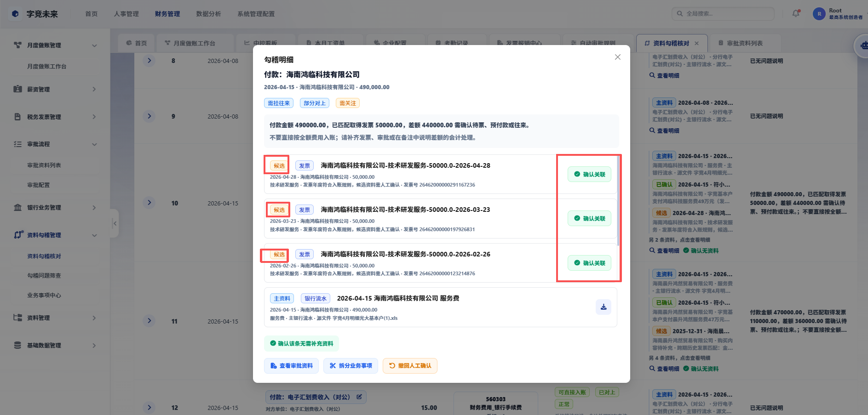Click 查看明细 in row 11
Image resolution: width=868 pixels, height=415 pixels.
pyautogui.click(x=664, y=369)
